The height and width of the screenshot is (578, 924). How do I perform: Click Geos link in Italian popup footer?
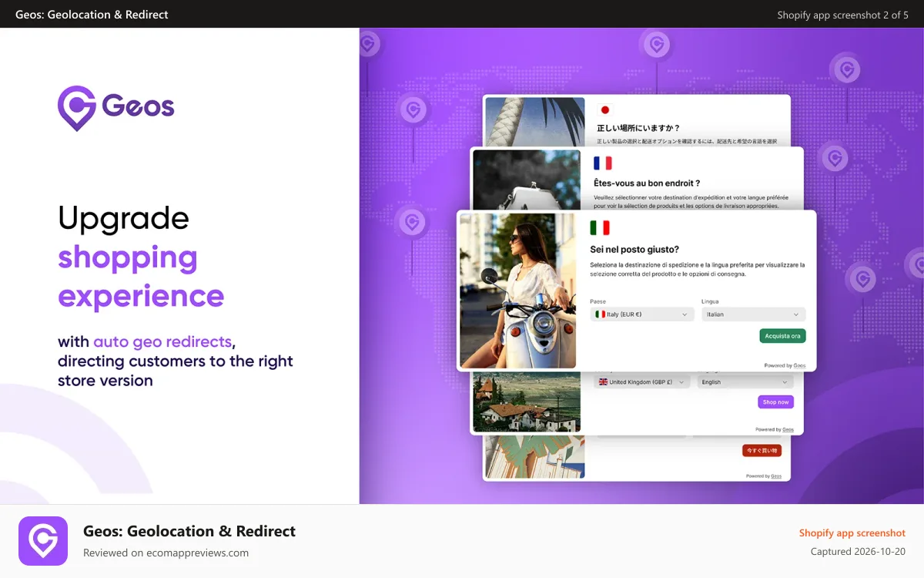[x=799, y=365]
